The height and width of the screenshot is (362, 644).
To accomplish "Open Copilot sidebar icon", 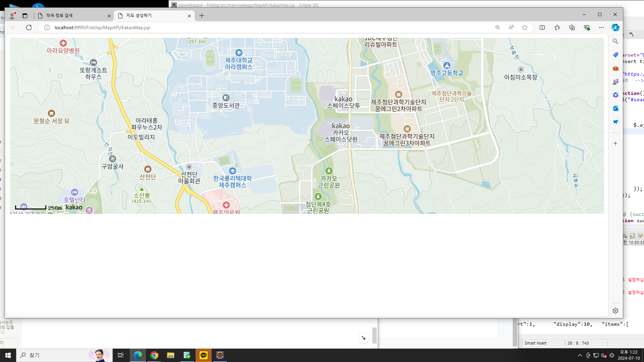I will pyautogui.click(x=615, y=27).
